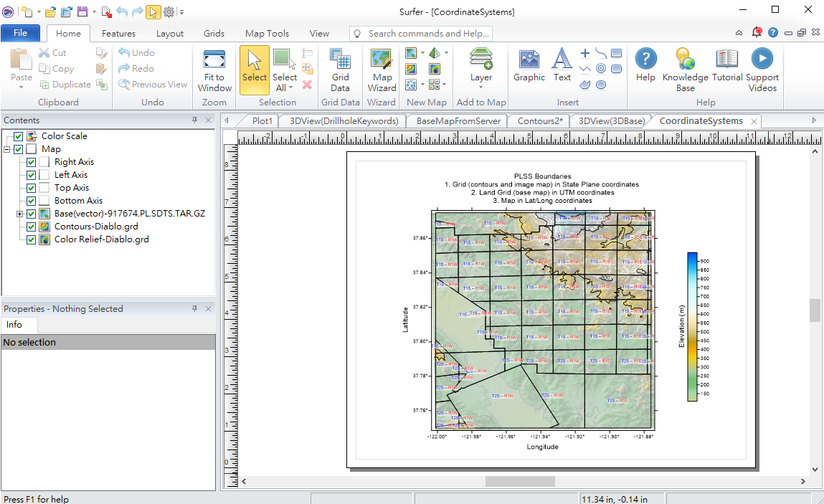Click the horizontal scrollbar thumb below the plot
This screenshot has height=504, width=824.
coord(519,481)
